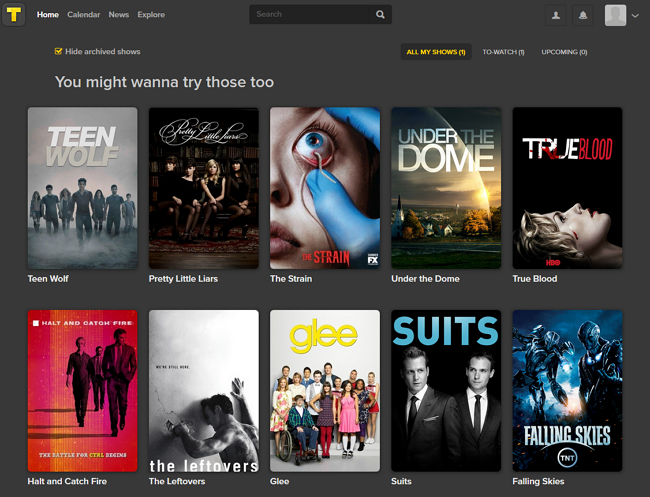This screenshot has height=497, width=650.
Task: Click 'You might wanna try those too' heading
Action: (164, 82)
